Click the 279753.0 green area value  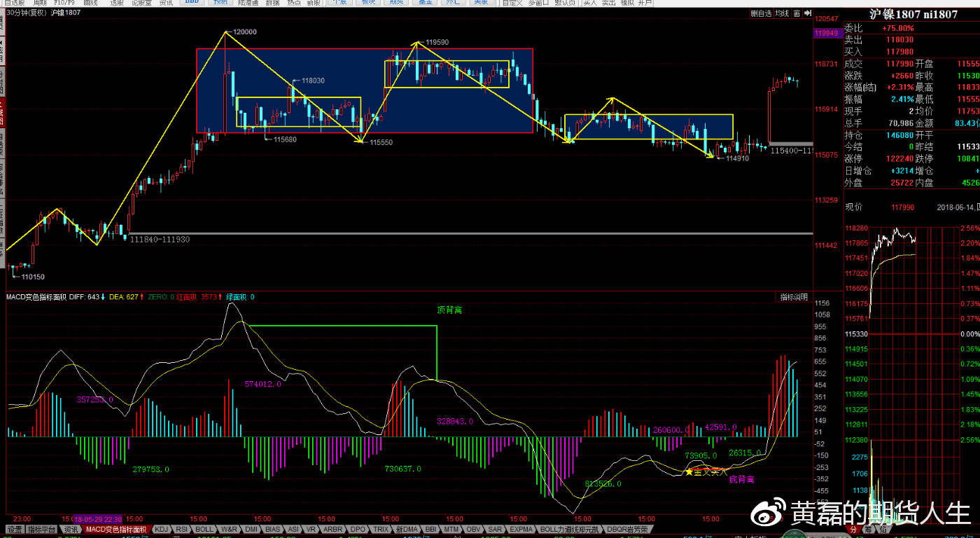click(150, 469)
